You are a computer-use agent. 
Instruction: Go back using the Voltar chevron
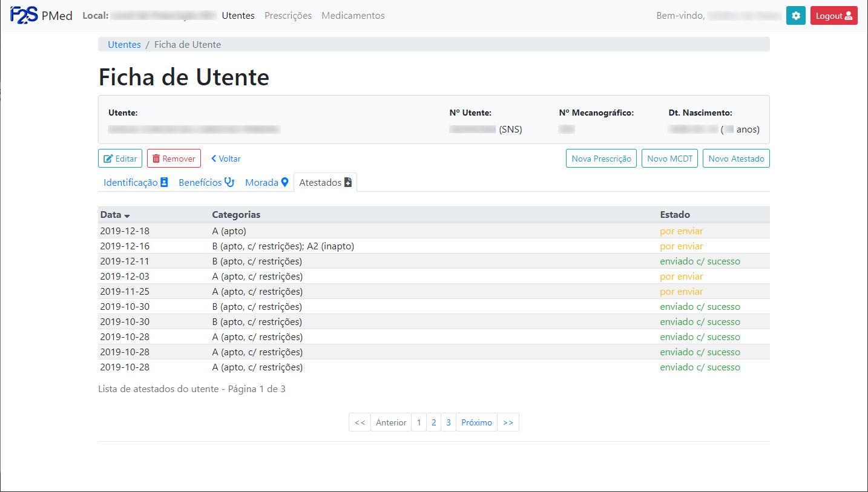click(226, 159)
